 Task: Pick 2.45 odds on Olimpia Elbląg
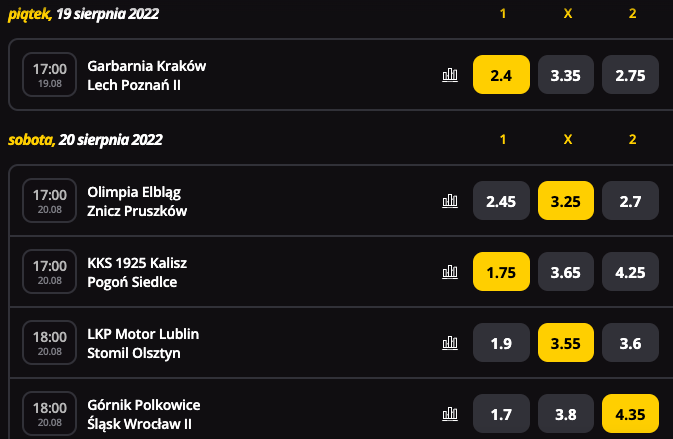pos(501,200)
